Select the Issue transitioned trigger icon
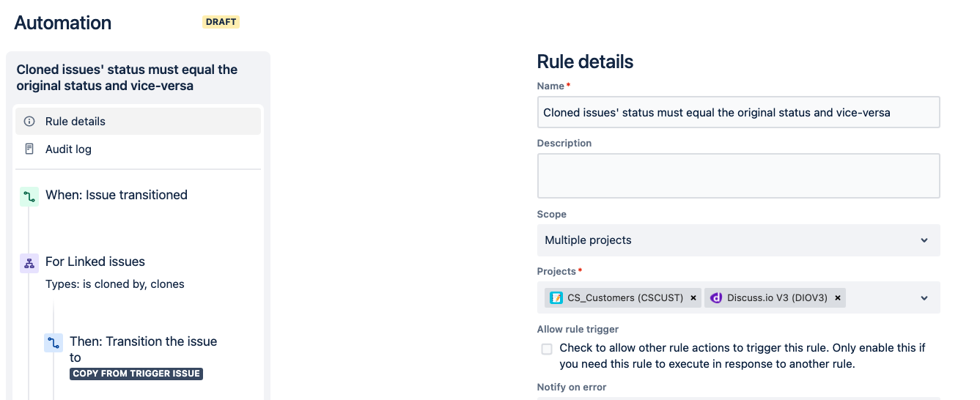 29,196
